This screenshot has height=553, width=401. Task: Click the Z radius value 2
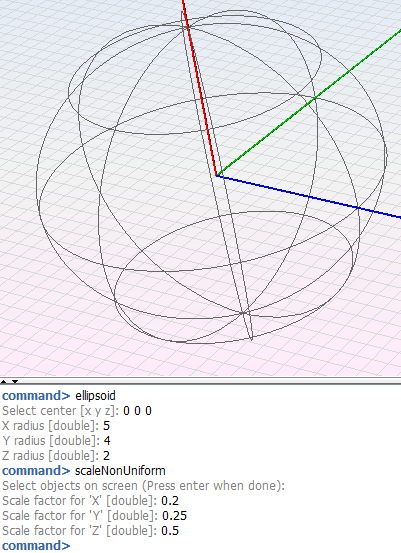pos(107,456)
